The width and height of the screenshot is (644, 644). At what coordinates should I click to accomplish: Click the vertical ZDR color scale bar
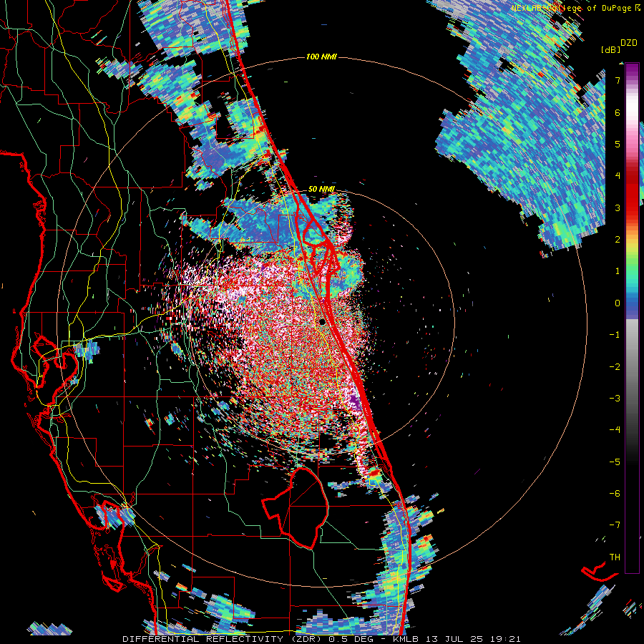click(x=632, y=318)
